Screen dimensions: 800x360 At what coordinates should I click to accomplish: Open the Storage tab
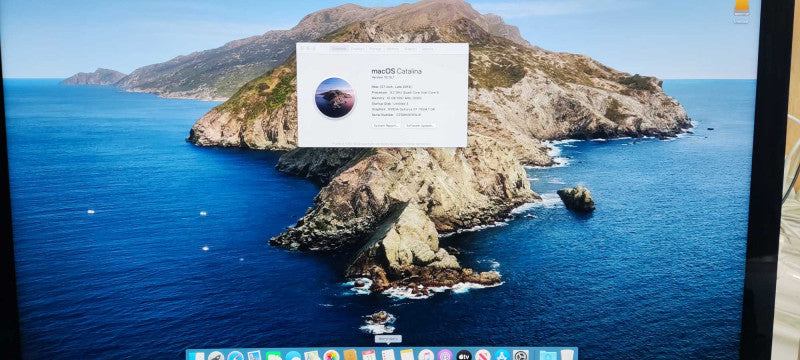375,49
